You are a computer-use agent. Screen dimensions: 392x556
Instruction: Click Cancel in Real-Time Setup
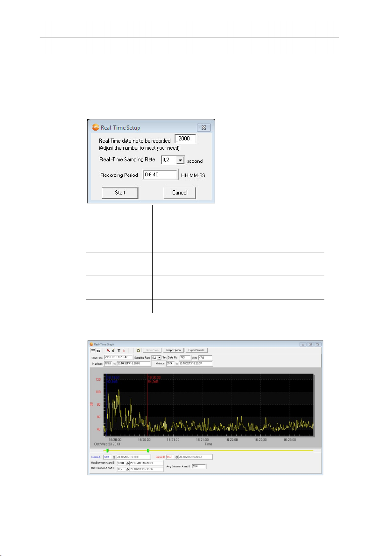pos(180,193)
